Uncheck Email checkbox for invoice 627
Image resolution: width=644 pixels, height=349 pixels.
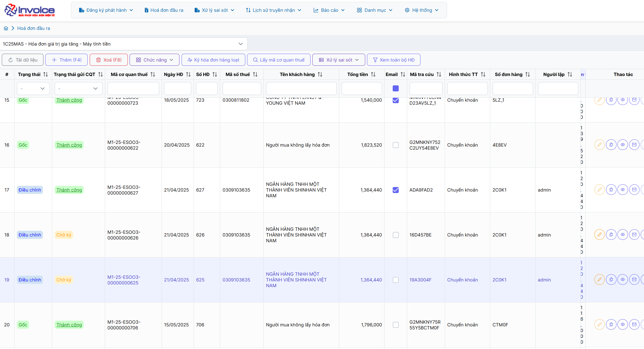point(395,190)
